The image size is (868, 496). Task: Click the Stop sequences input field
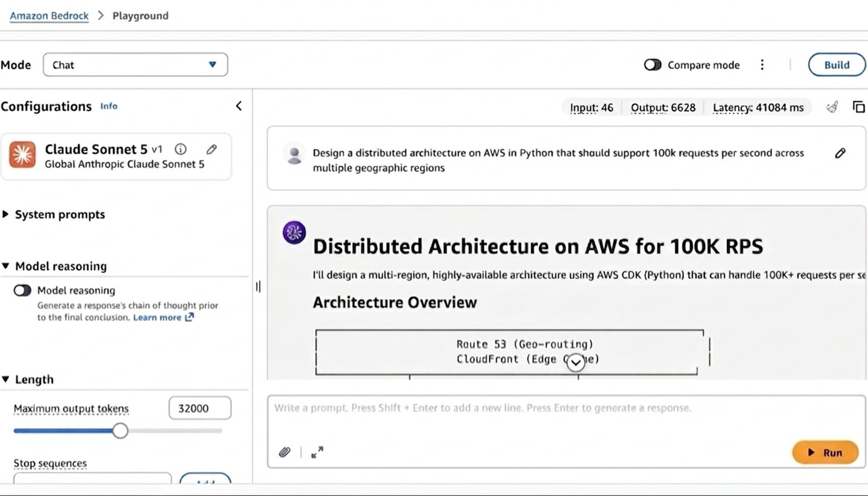click(x=93, y=478)
